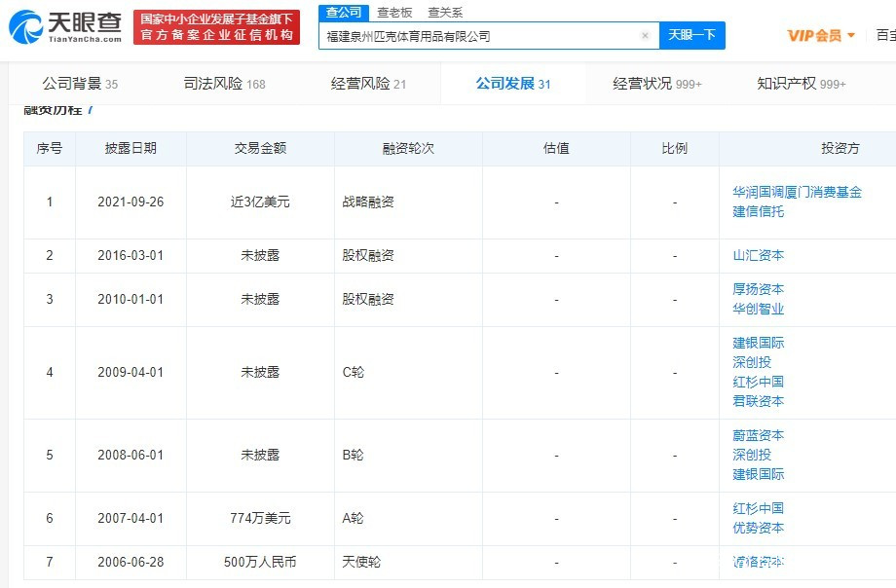
Task: Open 建银国际 in the B轮 row
Action: 759,474
